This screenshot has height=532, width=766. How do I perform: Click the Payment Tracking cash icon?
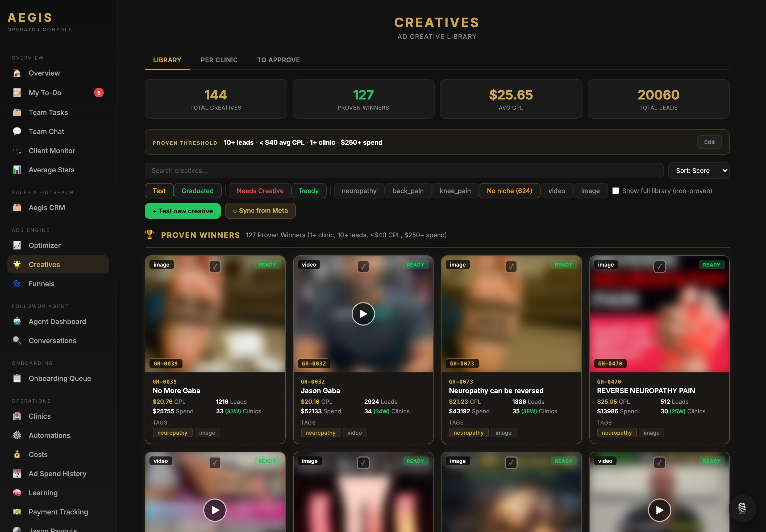point(17,512)
